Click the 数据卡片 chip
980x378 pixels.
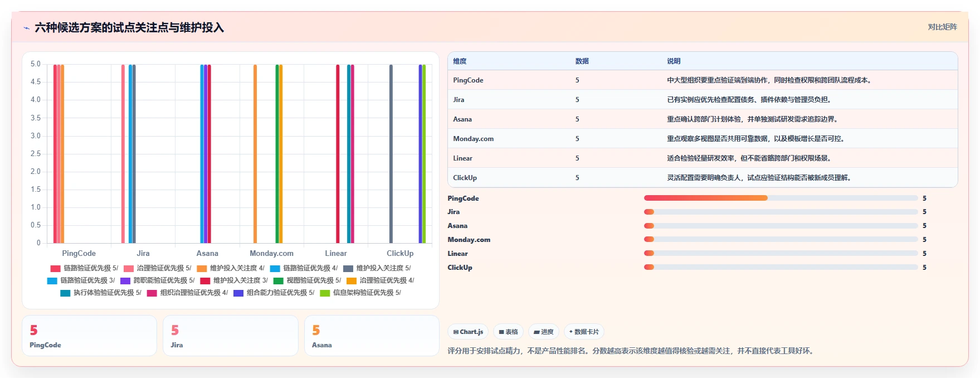(x=584, y=332)
